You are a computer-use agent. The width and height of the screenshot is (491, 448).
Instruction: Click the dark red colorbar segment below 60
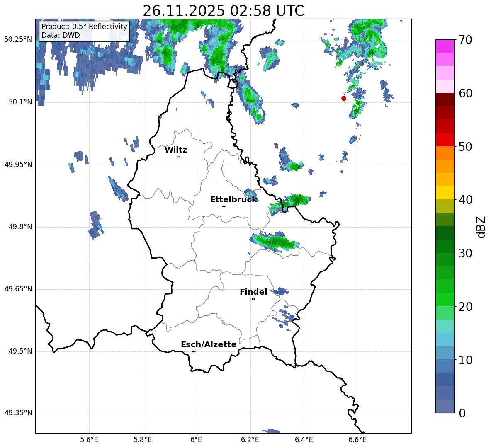[445, 99]
